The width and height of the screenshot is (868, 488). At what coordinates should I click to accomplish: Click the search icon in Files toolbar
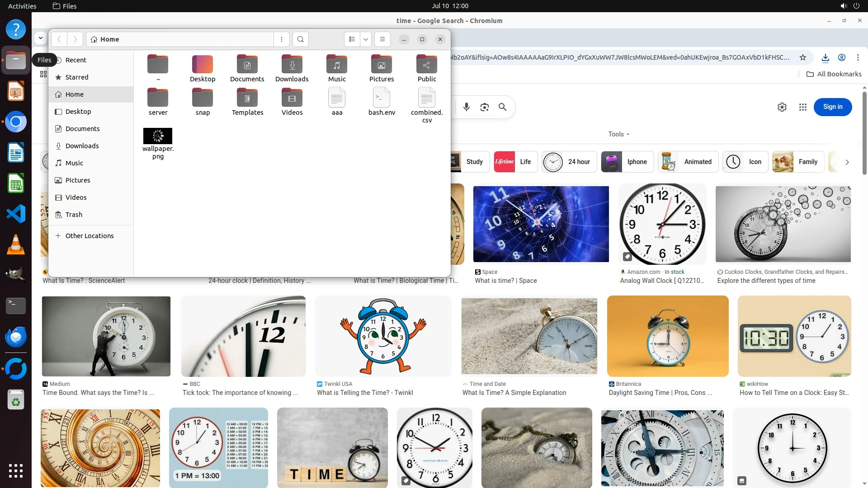point(301,39)
